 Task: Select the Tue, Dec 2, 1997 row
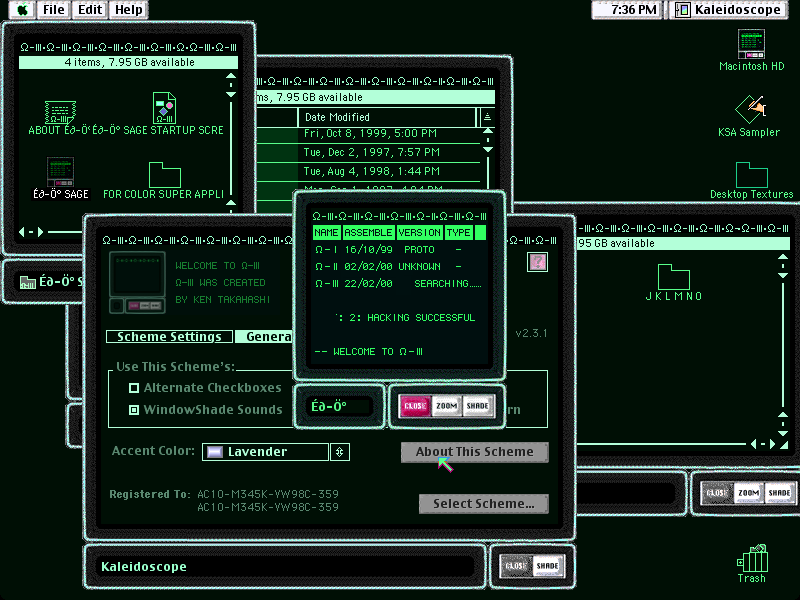[x=369, y=153]
